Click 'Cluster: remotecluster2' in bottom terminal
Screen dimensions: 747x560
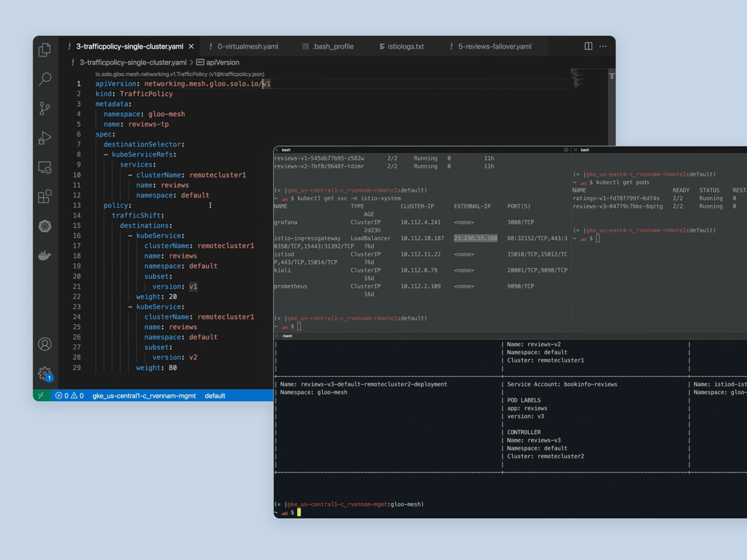[545, 456]
